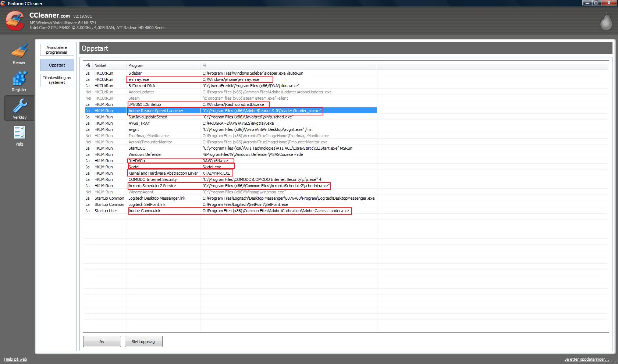Click the Startup User key cell

(106, 211)
